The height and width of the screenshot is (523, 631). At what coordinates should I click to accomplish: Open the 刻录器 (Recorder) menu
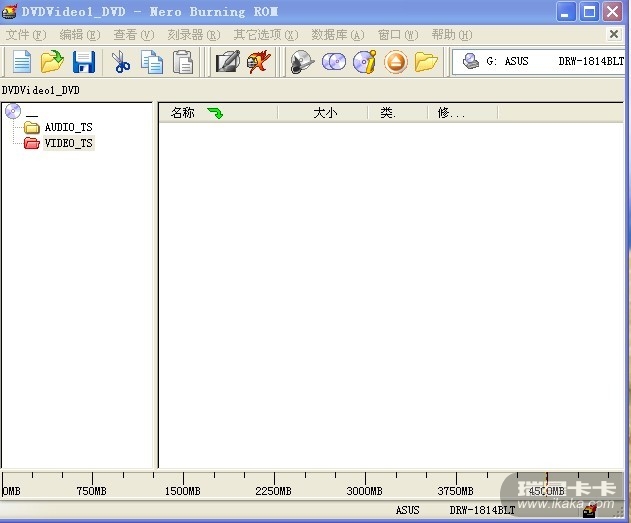tap(193, 34)
